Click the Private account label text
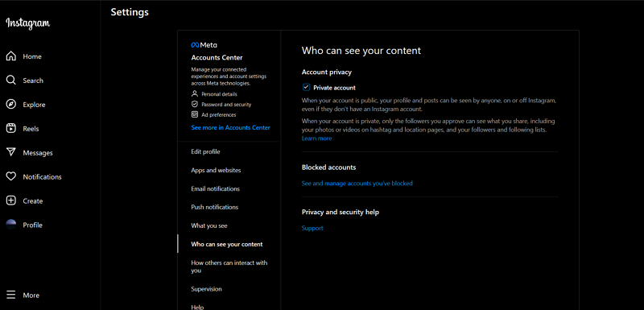 click(334, 88)
